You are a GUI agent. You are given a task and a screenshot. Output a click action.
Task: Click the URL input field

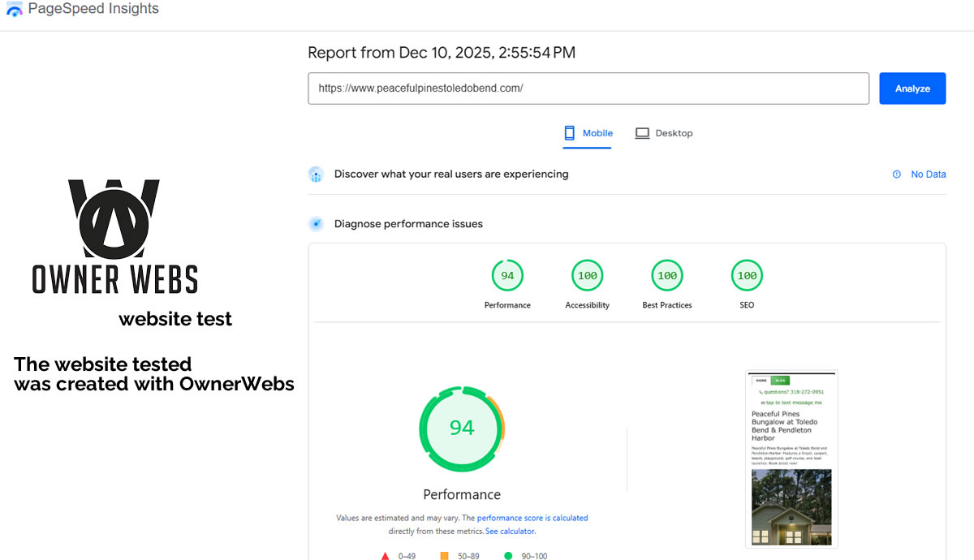click(x=588, y=88)
